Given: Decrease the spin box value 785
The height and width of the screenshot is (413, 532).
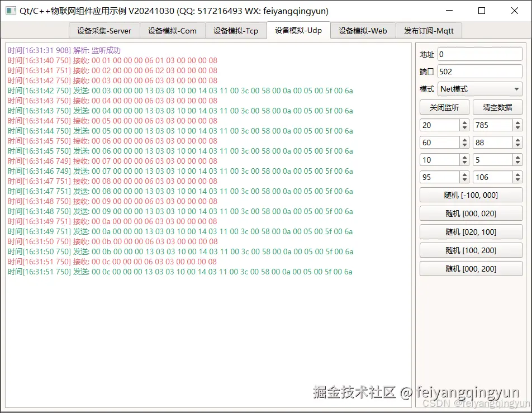Looking at the screenshot, I should 517,129.
